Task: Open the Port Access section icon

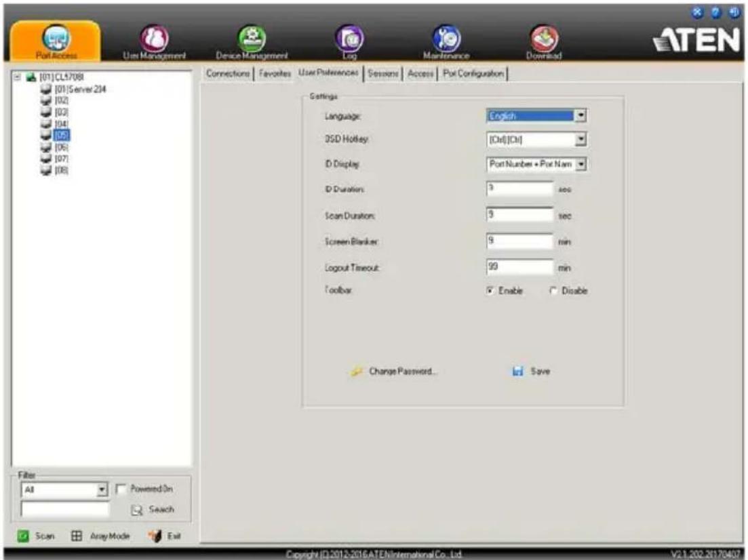Action: [x=56, y=38]
